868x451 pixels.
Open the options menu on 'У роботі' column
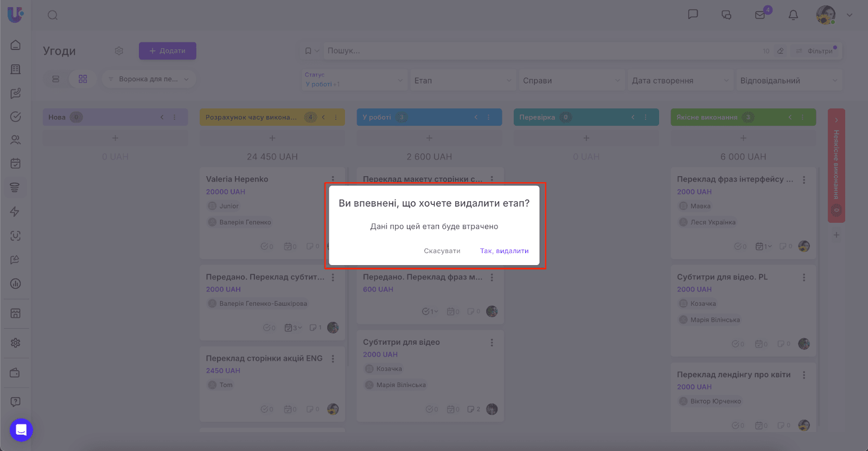(488, 117)
